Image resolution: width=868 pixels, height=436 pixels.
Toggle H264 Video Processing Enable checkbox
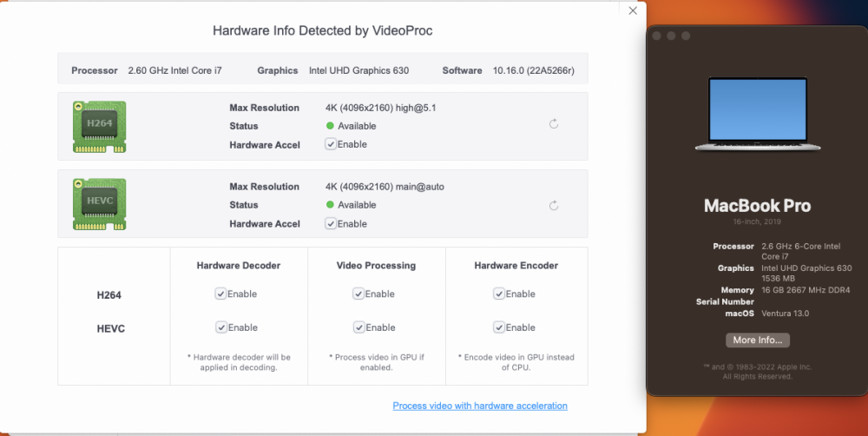tap(358, 294)
